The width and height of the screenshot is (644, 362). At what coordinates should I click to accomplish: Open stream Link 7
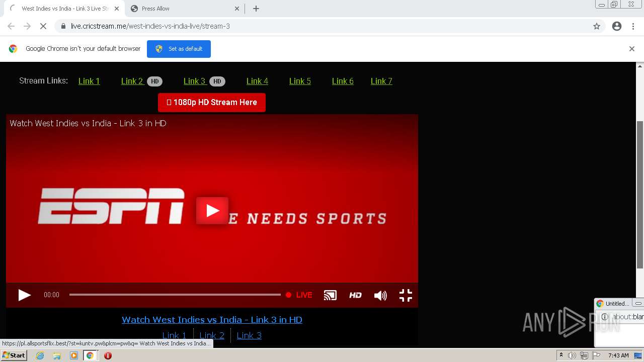point(381,81)
